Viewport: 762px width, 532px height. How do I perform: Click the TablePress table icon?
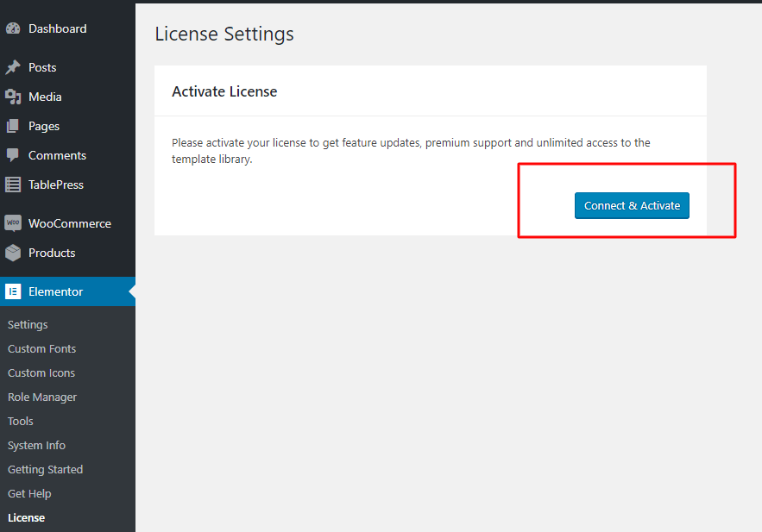click(13, 185)
